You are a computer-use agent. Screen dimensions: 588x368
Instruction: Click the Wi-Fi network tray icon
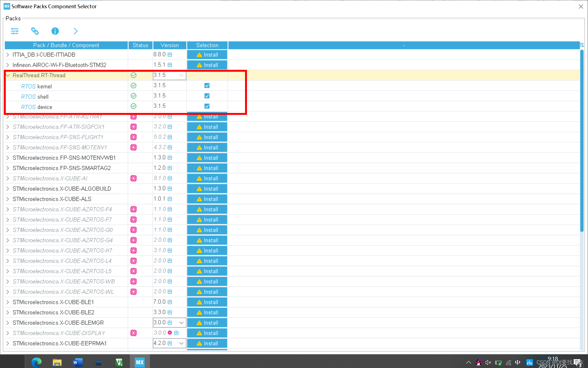(x=509, y=363)
